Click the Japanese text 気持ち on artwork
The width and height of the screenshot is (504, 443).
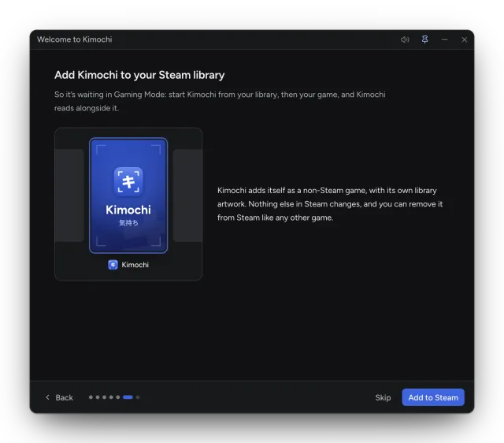click(128, 222)
